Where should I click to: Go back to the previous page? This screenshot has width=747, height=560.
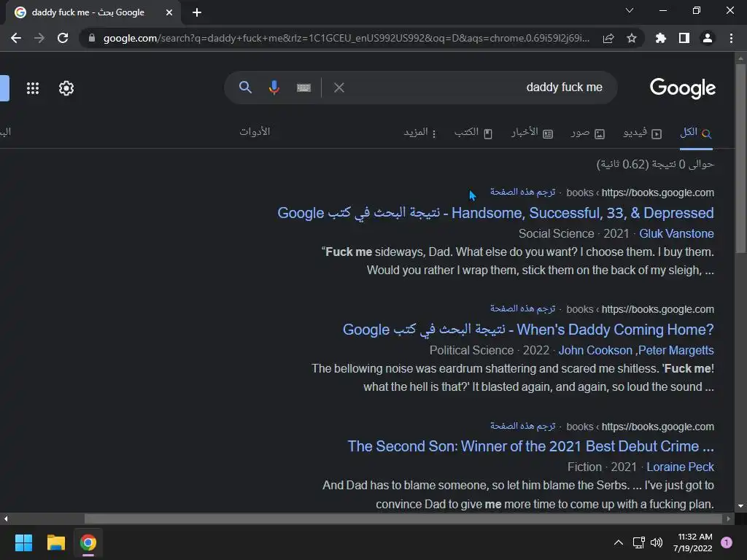16,38
